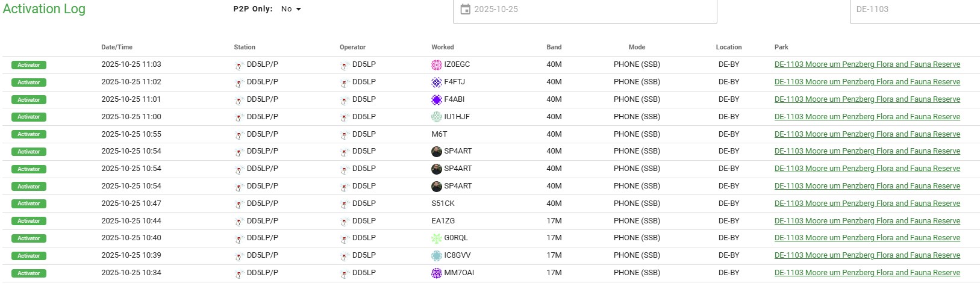Click IU1HJF avatar icon
The height and width of the screenshot is (286, 980).
tap(437, 117)
